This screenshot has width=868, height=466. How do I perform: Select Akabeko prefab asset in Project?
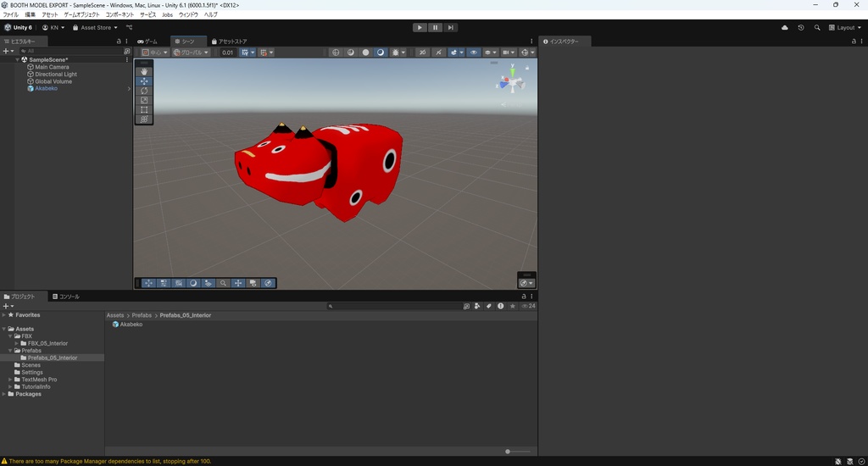point(127,325)
